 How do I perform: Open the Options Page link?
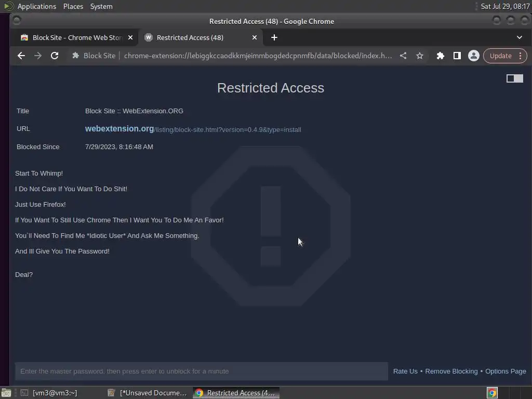(506, 371)
